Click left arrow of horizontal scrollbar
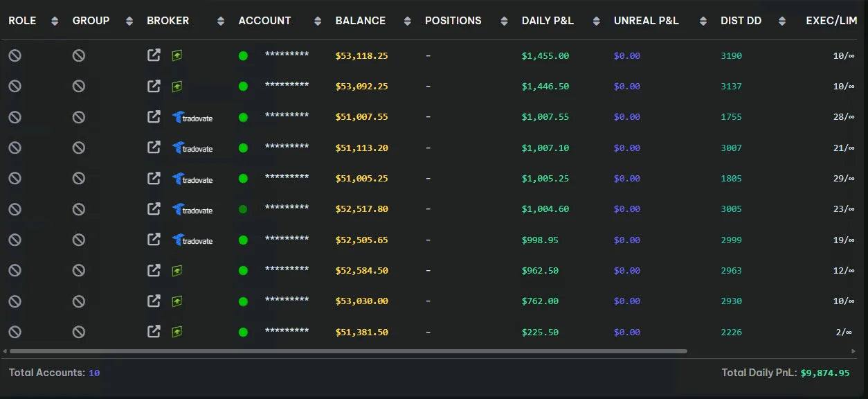868x399 pixels. click(4, 351)
